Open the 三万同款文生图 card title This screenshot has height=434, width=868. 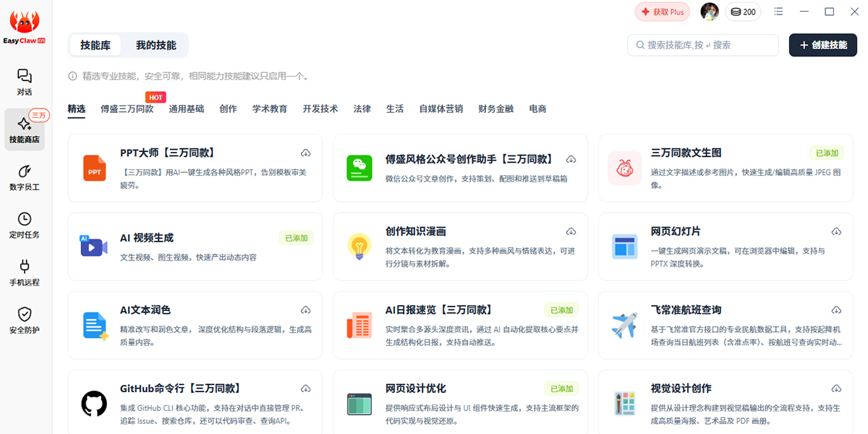pyautogui.click(x=686, y=153)
